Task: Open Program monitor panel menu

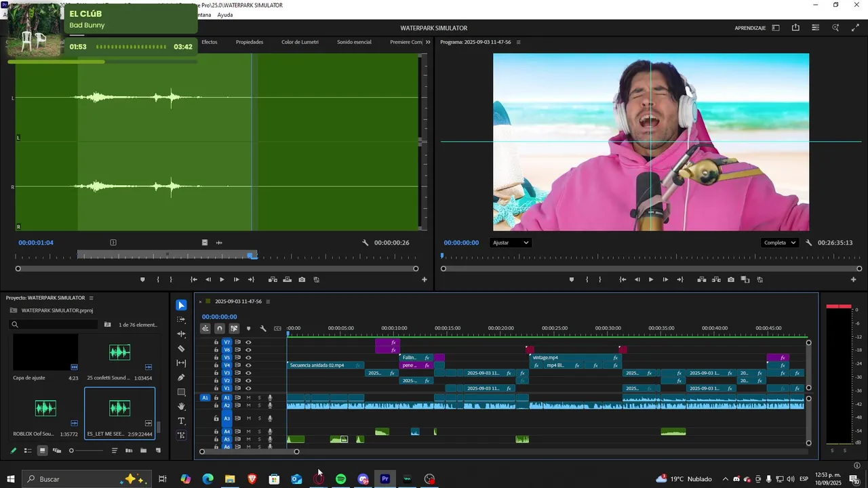Action: click(519, 42)
